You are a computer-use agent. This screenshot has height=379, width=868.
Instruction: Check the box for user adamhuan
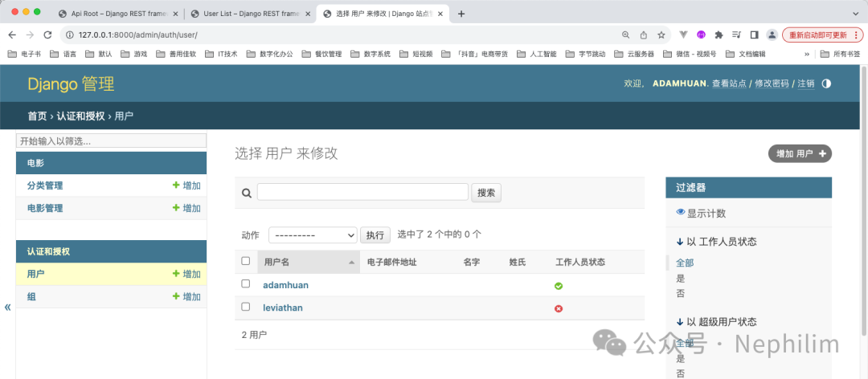[x=246, y=283]
